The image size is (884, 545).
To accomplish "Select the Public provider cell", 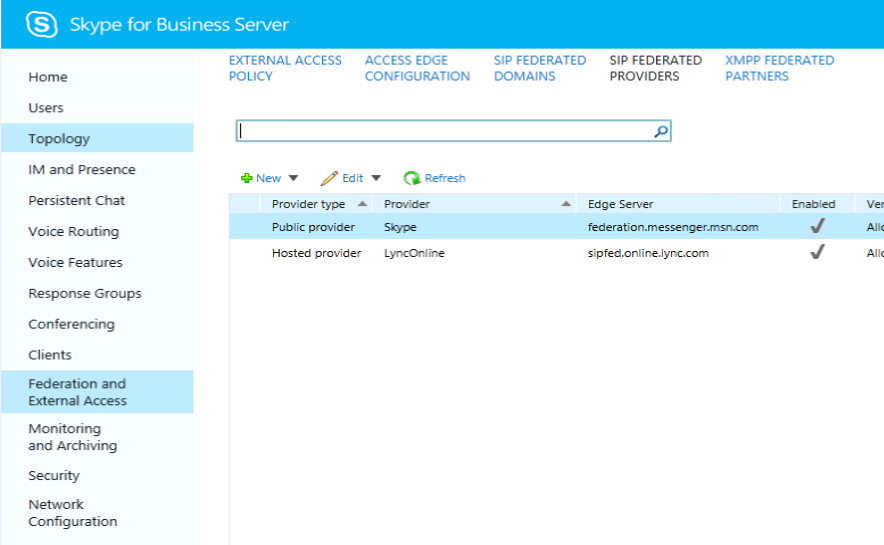I will pyautogui.click(x=313, y=227).
